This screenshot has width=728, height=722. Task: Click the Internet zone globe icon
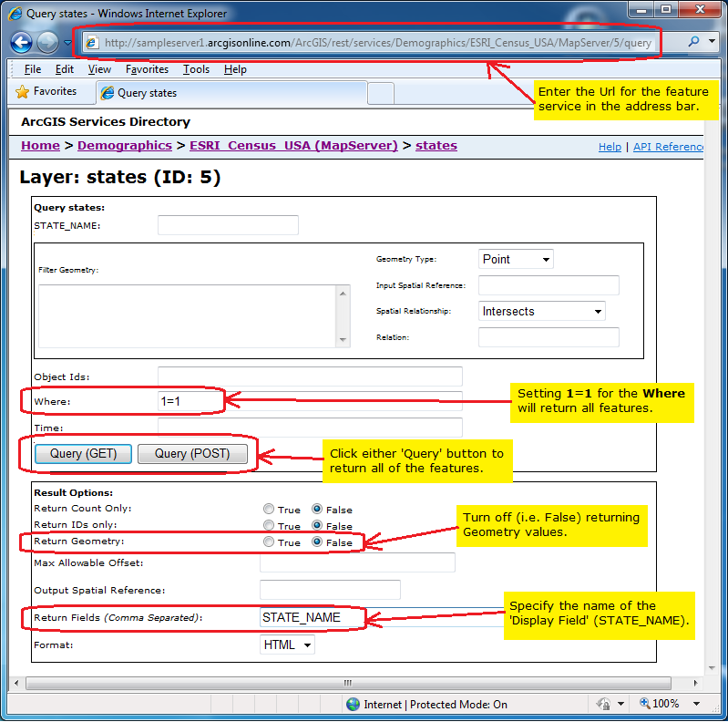click(353, 705)
